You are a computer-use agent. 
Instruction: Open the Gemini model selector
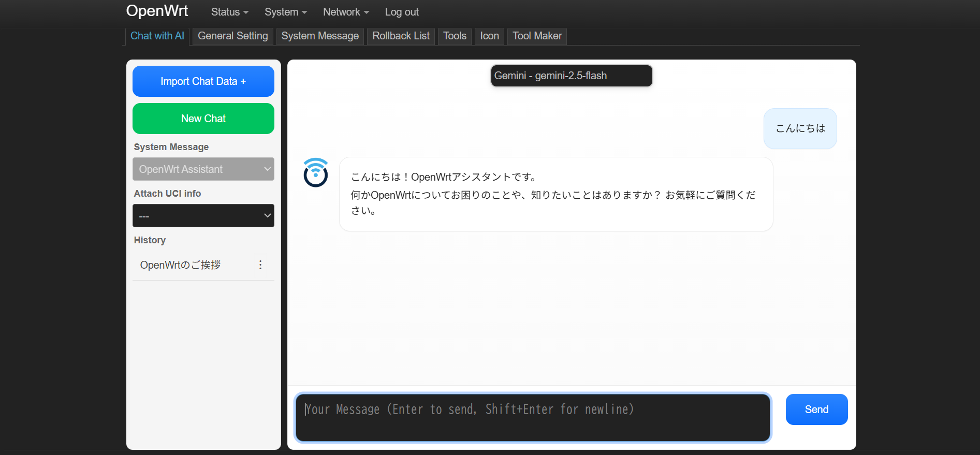click(571, 76)
